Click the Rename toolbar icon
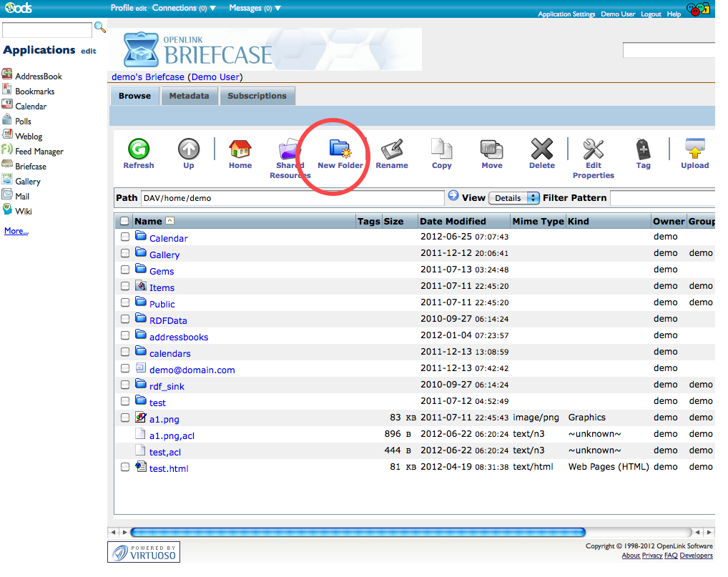 pos(392,149)
